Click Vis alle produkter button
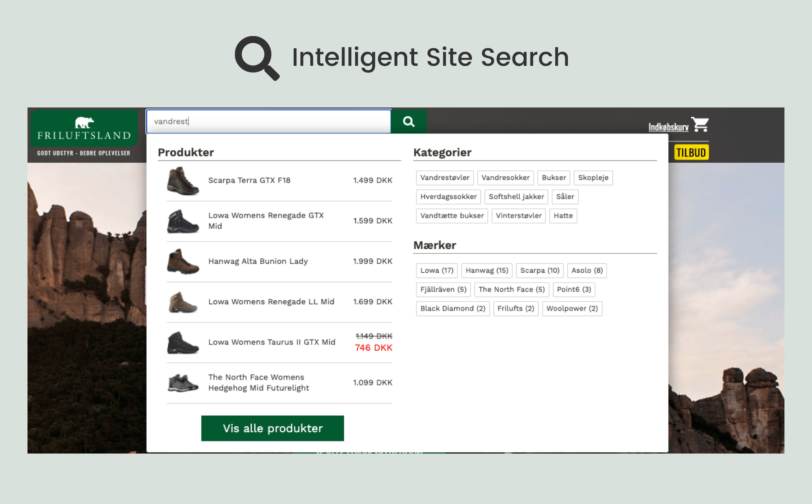Viewport: 812px width, 504px height. [272, 428]
